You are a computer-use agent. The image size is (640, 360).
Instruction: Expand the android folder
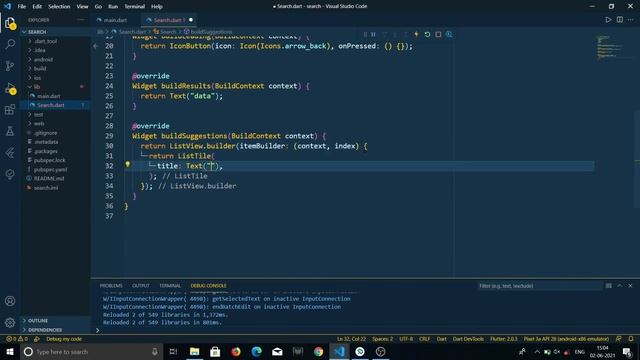coord(55,60)
